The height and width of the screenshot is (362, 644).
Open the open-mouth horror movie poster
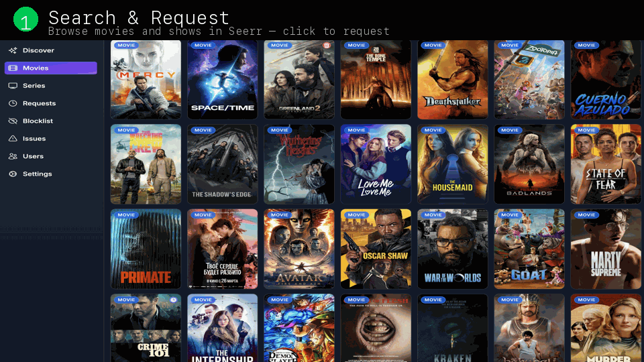tap(376, 328)
